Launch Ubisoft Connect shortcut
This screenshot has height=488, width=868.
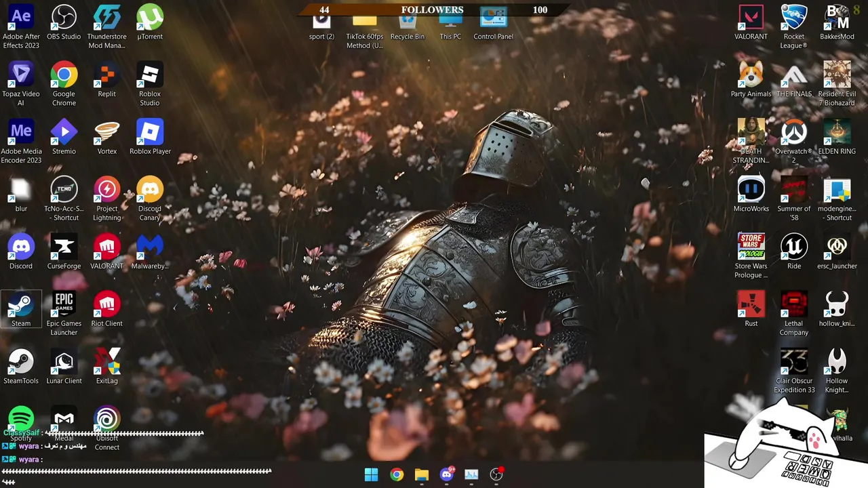coord(106,428)
